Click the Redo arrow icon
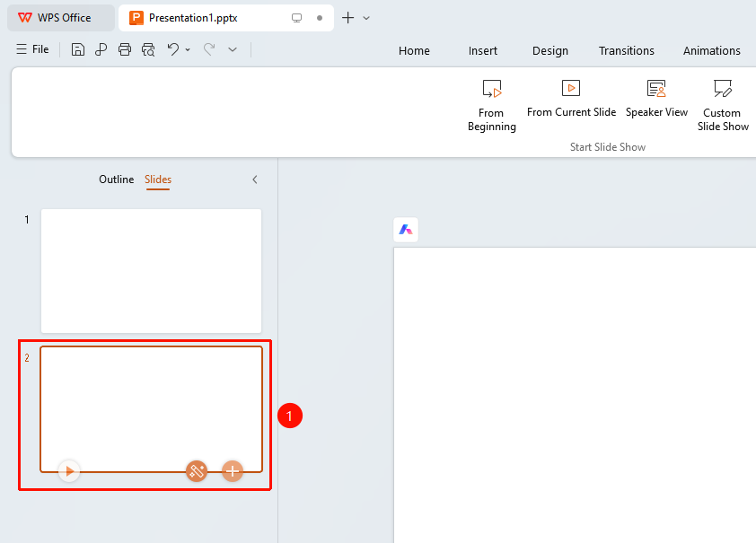The image size is (756, 543). click(x=209, y=49)
